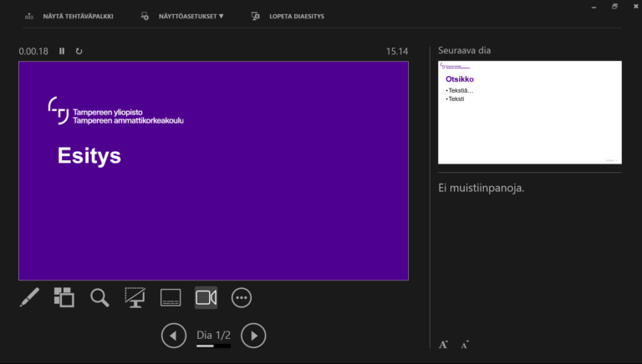
Task: Increase the notes text size
Action: tap(444, 344)
